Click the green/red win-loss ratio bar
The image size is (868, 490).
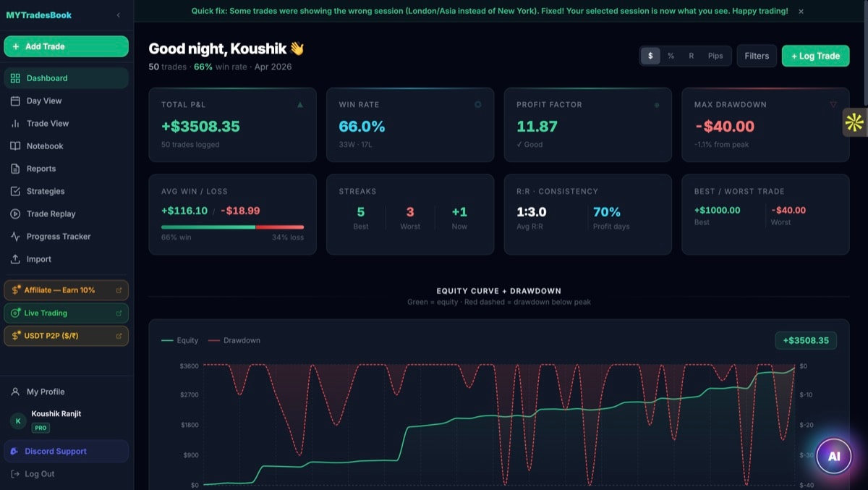[x=231, y=227]
